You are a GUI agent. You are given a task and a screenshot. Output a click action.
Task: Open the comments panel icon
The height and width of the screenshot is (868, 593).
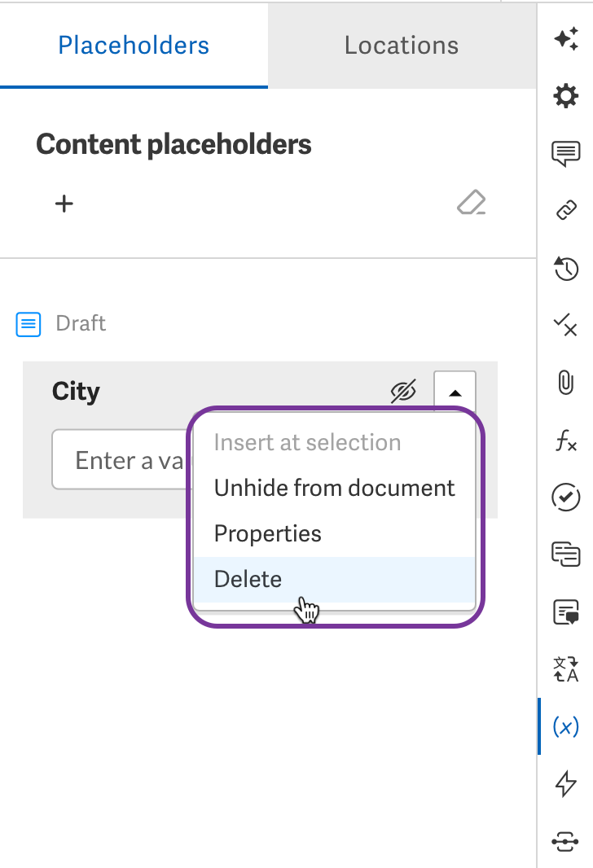tap(566, 152)
